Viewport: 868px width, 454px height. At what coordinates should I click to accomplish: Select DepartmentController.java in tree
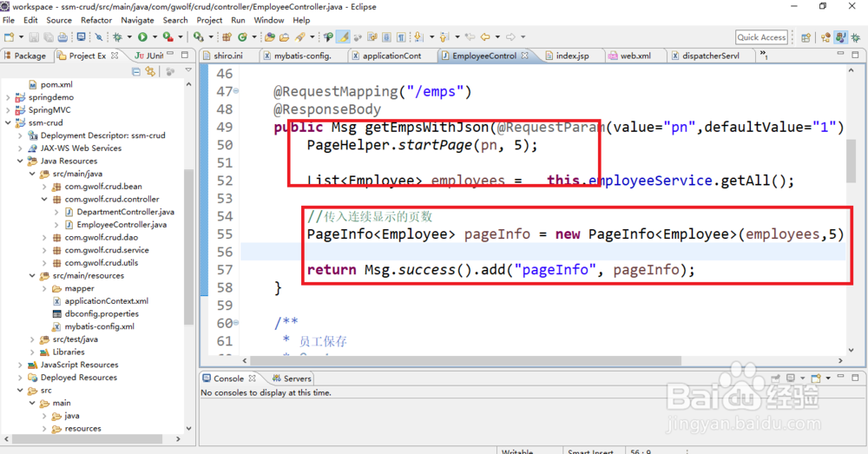point(125,212)
